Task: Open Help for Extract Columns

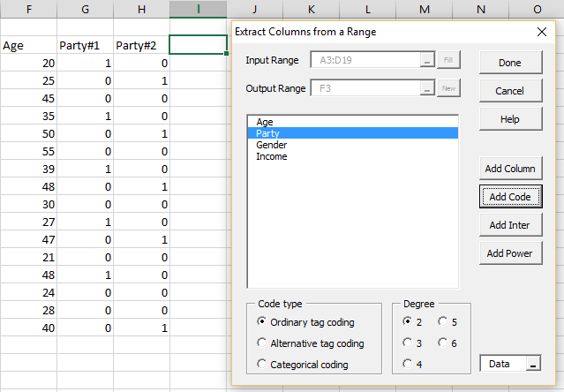Action: [509, 119]
